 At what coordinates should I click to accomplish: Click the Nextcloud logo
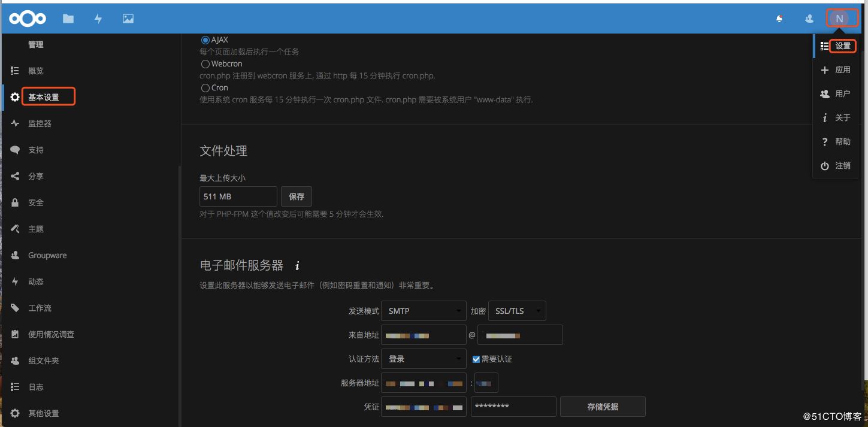[x=28, y=19]
